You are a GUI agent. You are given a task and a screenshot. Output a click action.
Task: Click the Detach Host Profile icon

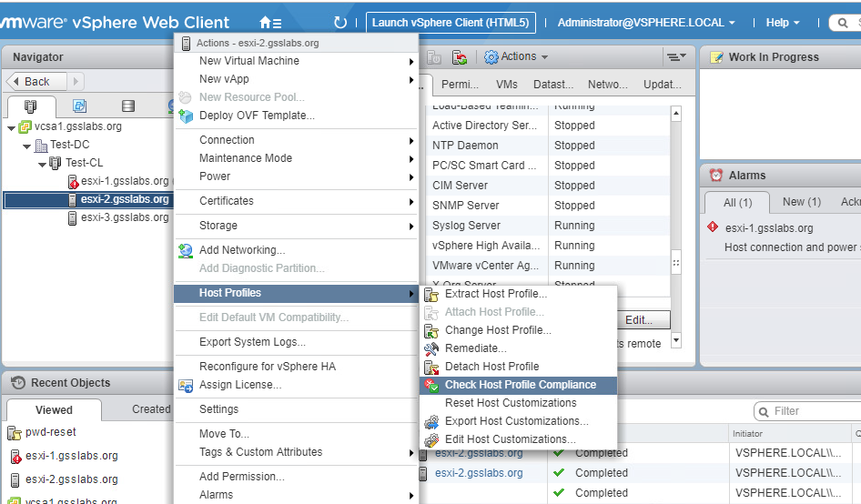(431, 367)
